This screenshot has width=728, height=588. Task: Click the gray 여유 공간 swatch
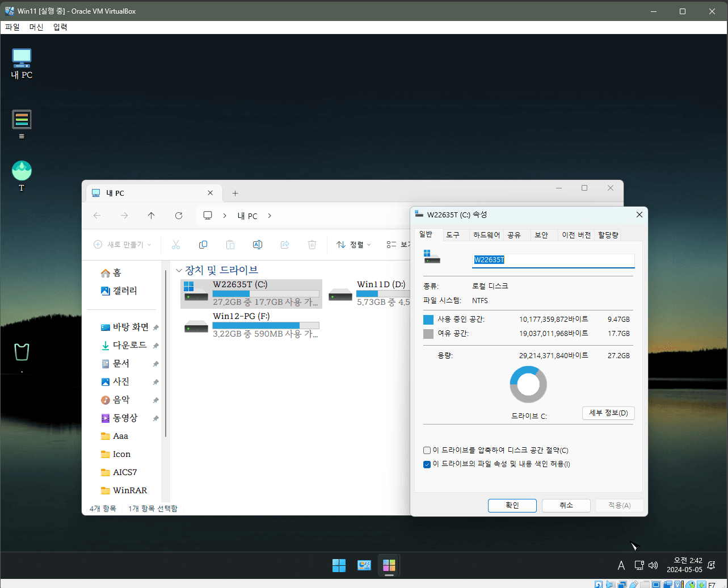click(x=428, y=334)
